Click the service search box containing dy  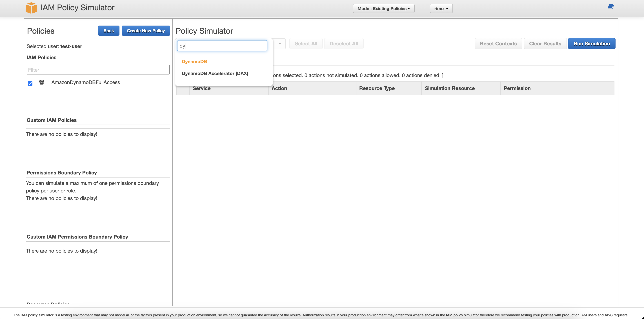tap(222, 46)
